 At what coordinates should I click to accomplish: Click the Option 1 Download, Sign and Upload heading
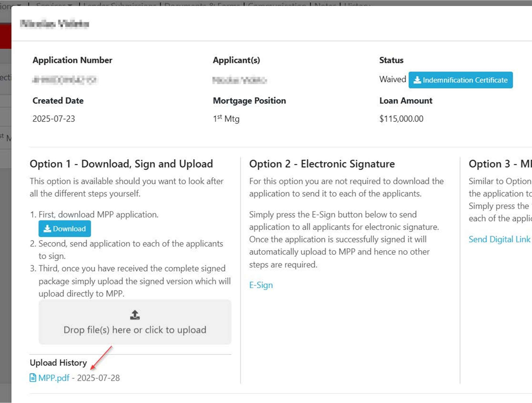(121, 164)
